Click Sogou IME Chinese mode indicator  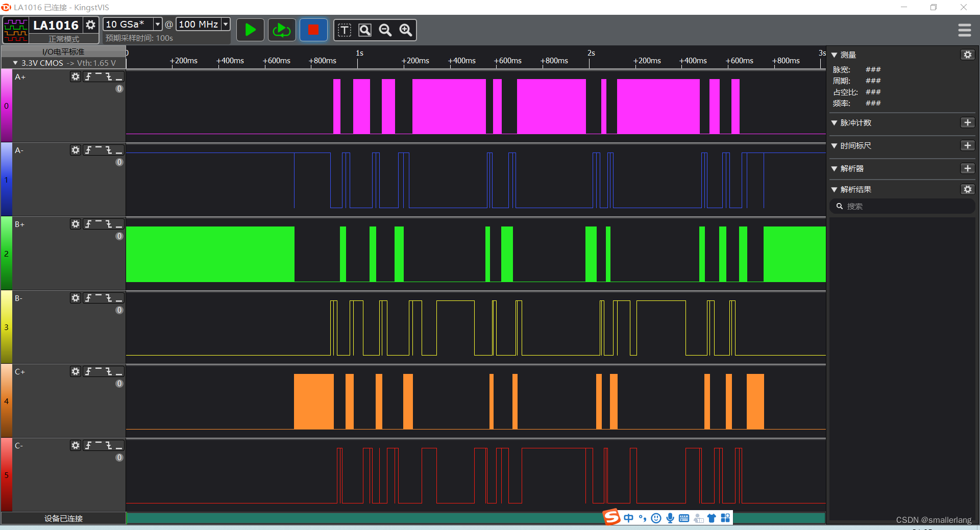coord(628,518)
